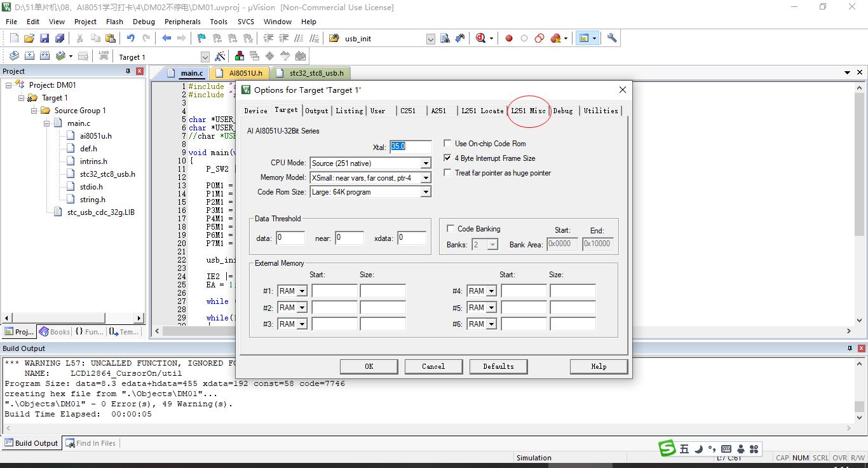Viewport: 868px width, 468px height.
Task: Open the Flash menu
Action: click(x=114, y=22)
